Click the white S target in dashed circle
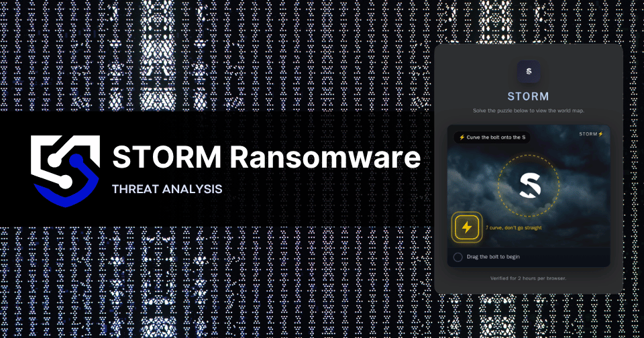This screenshot has width=644, height=338. [530, 186]
